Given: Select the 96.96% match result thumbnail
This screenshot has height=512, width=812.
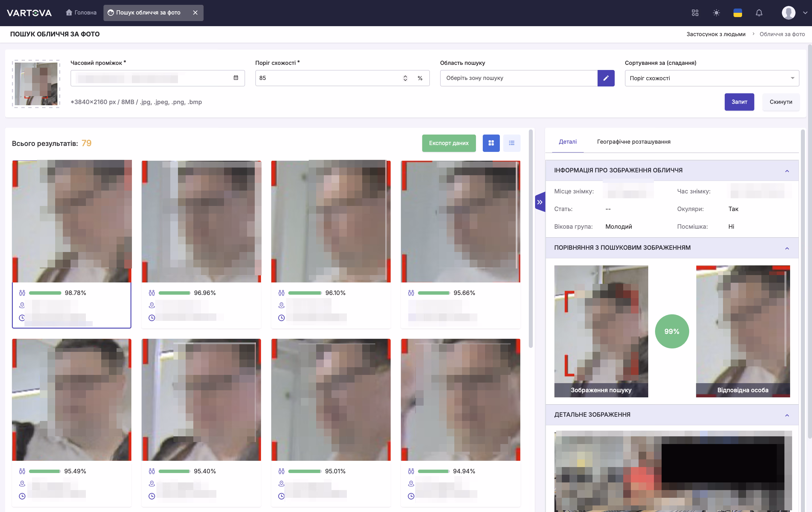Looking at the screenshot, I should coord(201,221).
